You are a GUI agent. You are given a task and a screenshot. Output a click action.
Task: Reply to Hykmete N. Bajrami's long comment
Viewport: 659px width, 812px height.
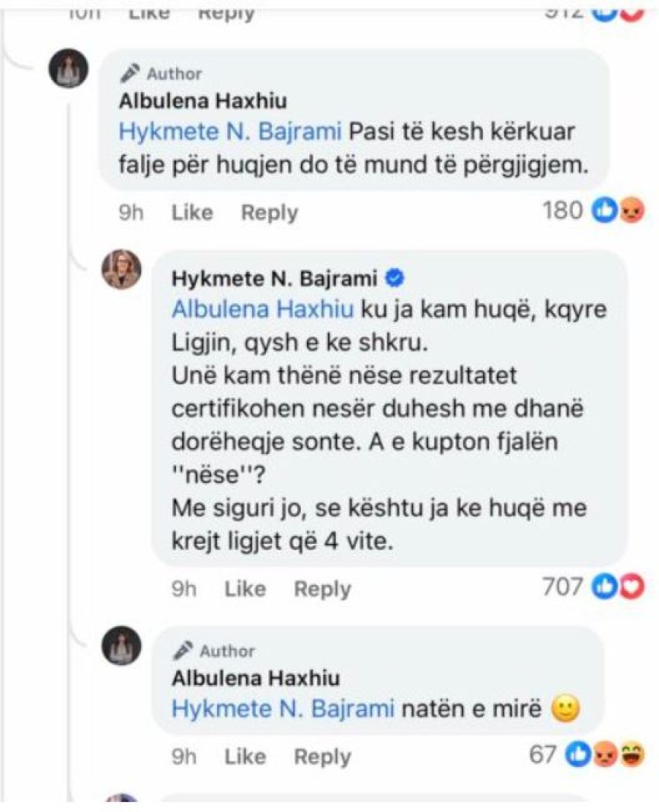coord(323,589)
